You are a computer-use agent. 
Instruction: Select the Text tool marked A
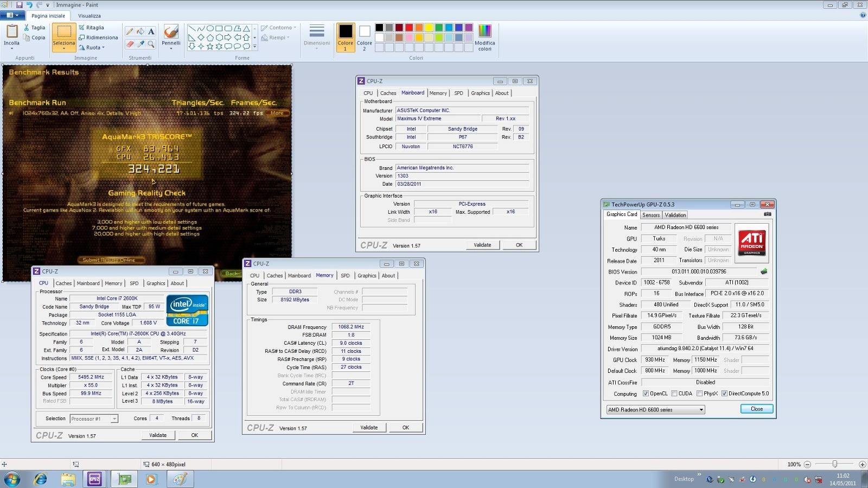[x=151, y=31]
